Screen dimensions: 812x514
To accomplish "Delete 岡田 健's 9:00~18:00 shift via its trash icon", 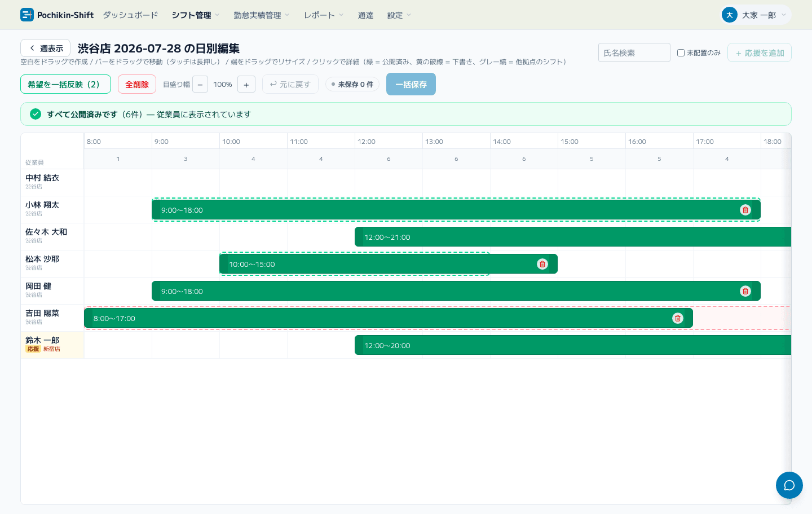I will (x=745, y=291).
